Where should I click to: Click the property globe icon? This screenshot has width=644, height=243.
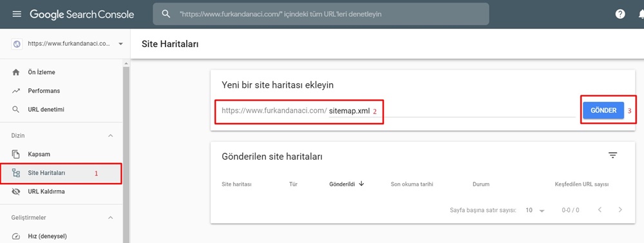[17, 44]
